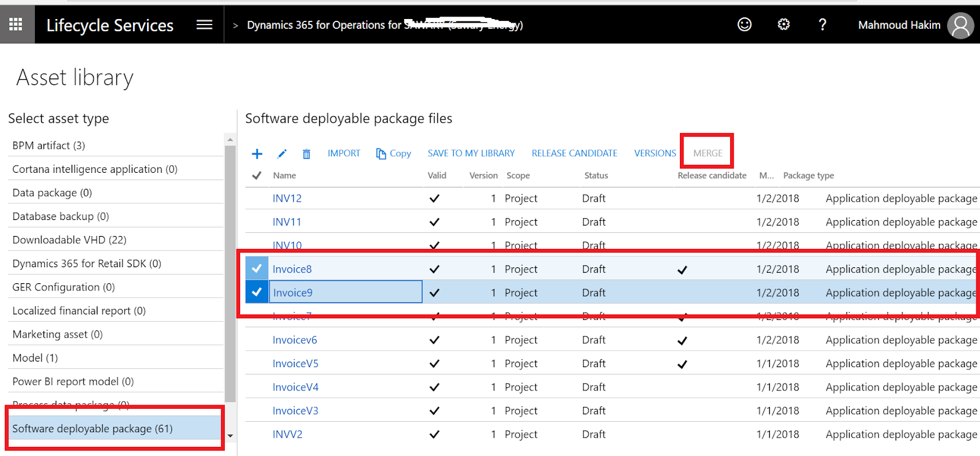Click SAVE TO MY LIBRARY

point(471,153)
